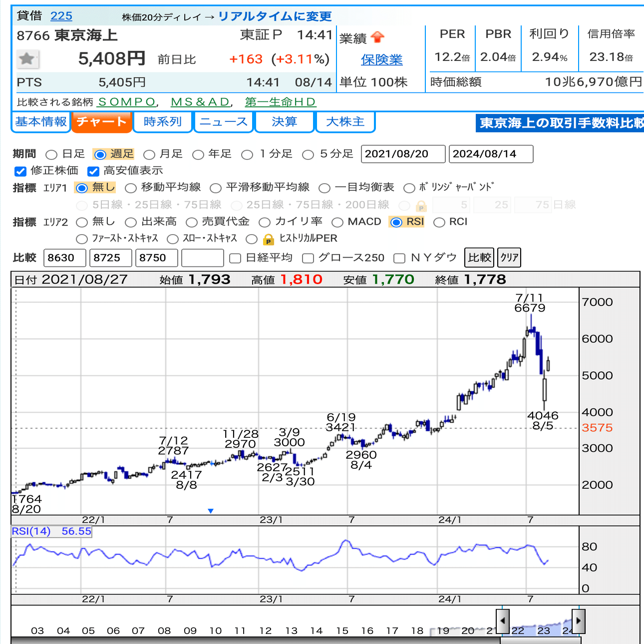The height and width of the screenshot is (644, 644).
Task: Click リアルタイムに変更 link
Action: click(x=275, y=16)
